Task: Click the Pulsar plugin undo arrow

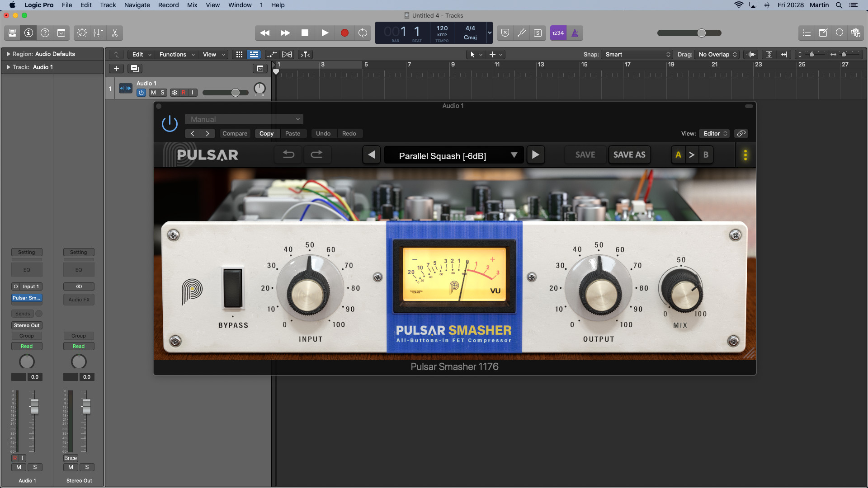Action: (x=288, y=155)
